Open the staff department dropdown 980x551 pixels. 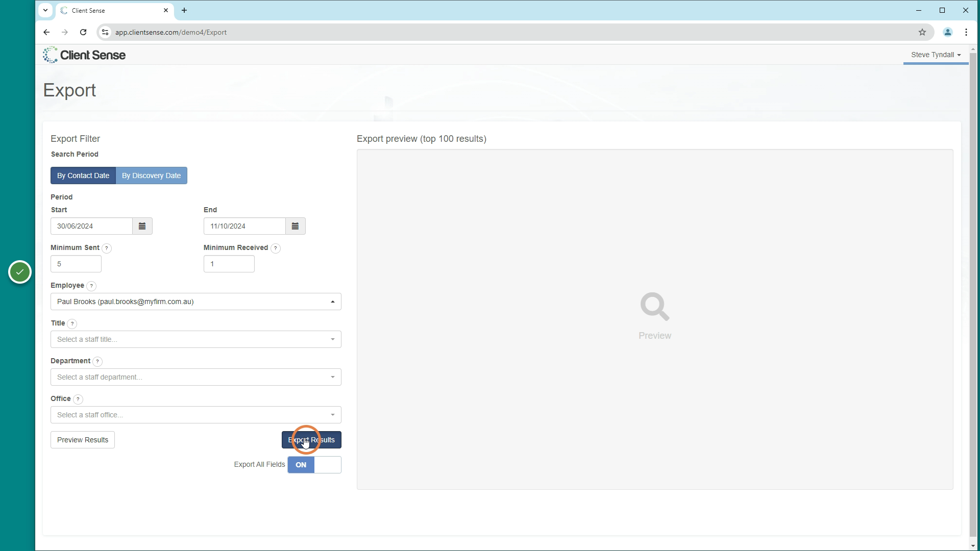tap(196, 377)
